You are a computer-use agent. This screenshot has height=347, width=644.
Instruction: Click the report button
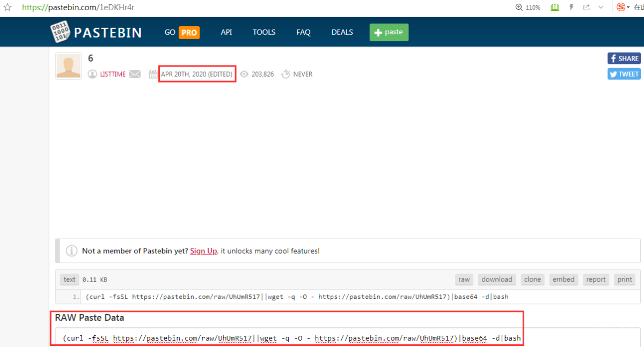596,279
